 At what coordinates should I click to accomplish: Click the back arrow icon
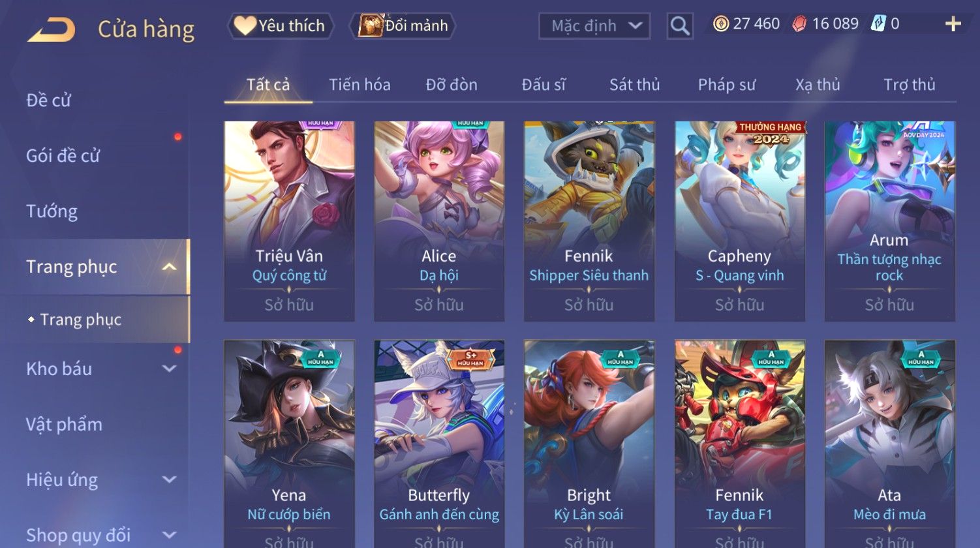click(x=51, y=30)
